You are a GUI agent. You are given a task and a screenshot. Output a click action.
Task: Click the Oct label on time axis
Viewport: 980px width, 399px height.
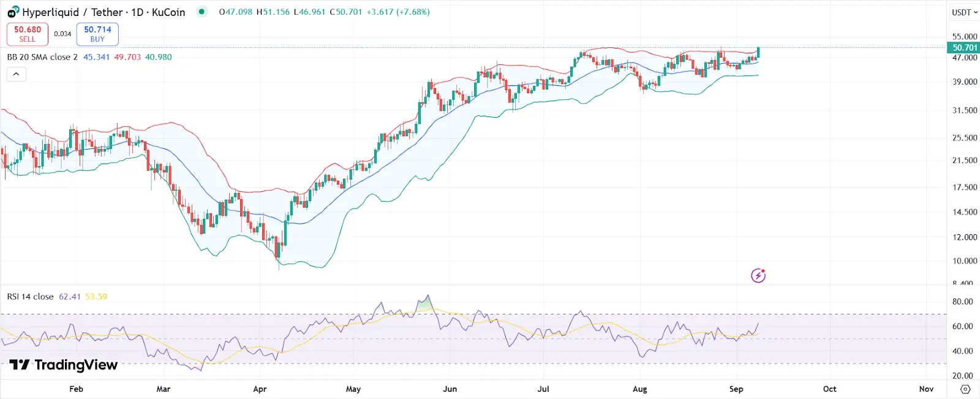click(830, 389)
